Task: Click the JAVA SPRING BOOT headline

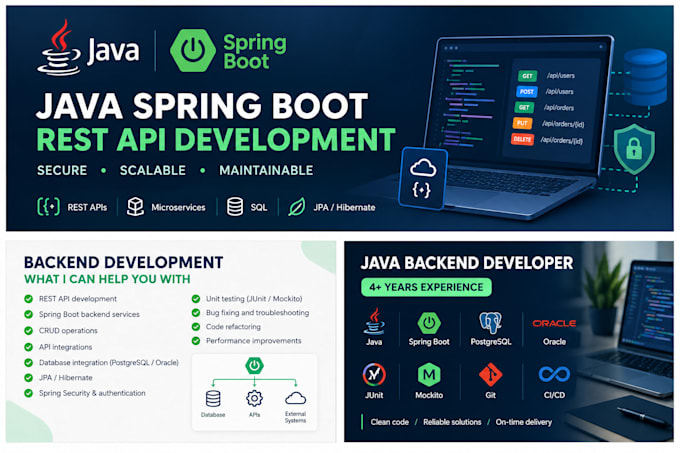Action: click(x=202, y=106)
